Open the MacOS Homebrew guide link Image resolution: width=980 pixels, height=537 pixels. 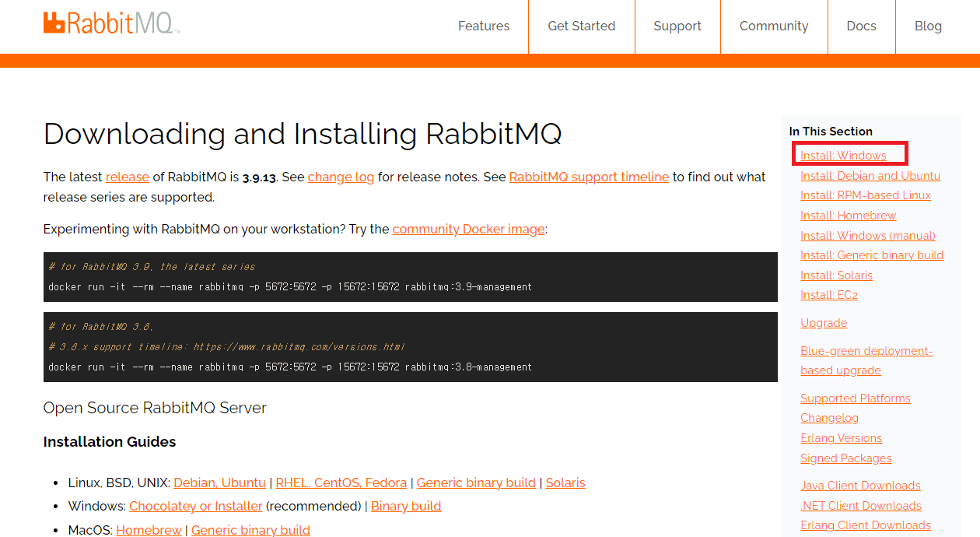click(x=149, y=530)
